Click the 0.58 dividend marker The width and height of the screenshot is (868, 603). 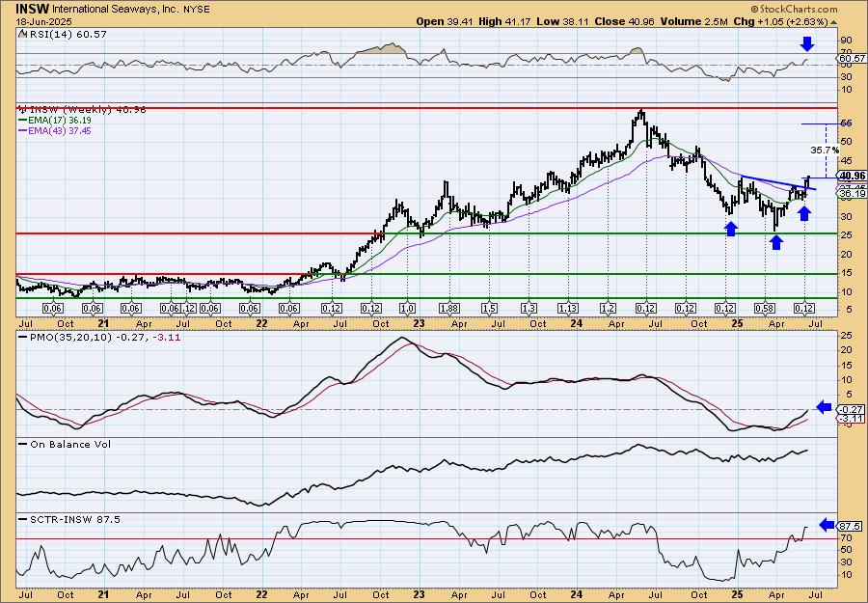point(765,309)
